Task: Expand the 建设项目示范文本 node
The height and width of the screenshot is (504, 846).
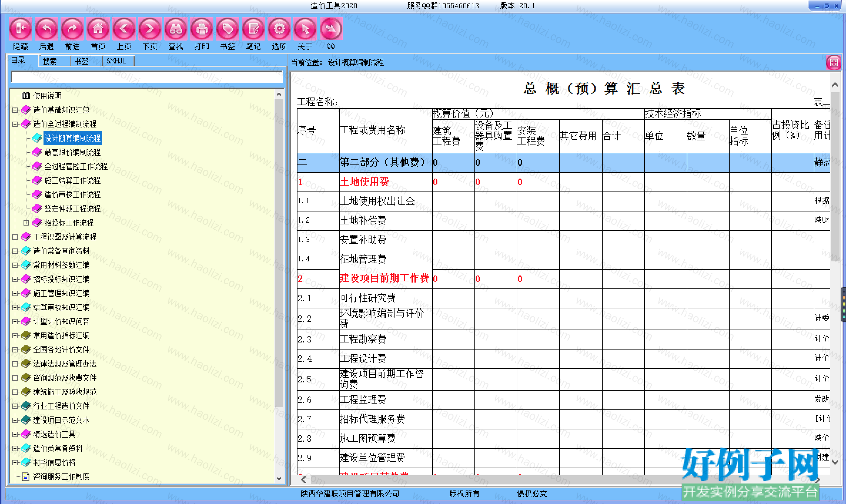Action: [15, 420]
